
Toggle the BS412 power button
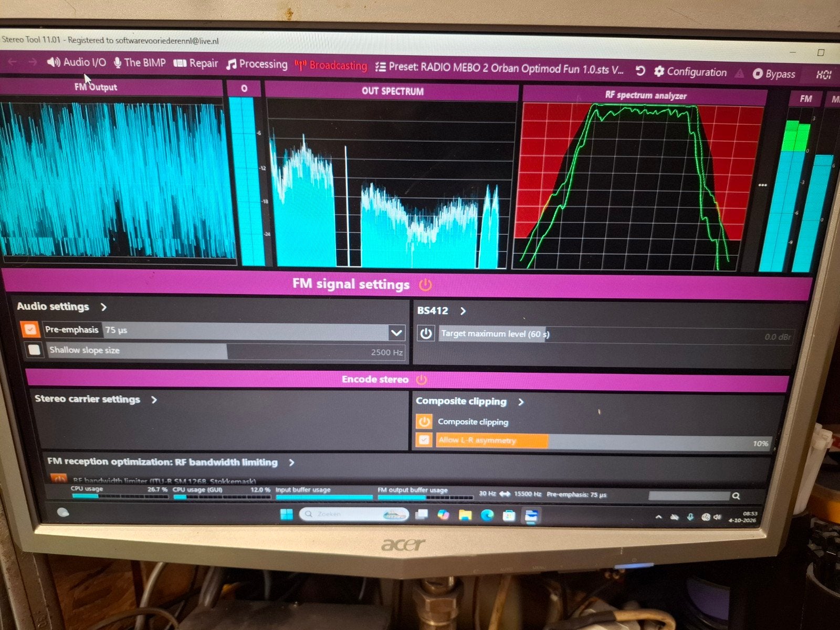point(426,333)
